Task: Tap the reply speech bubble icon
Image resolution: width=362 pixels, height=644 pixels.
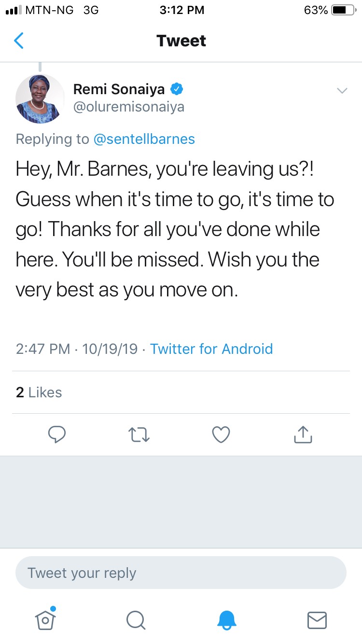Action: pos(57,434)
